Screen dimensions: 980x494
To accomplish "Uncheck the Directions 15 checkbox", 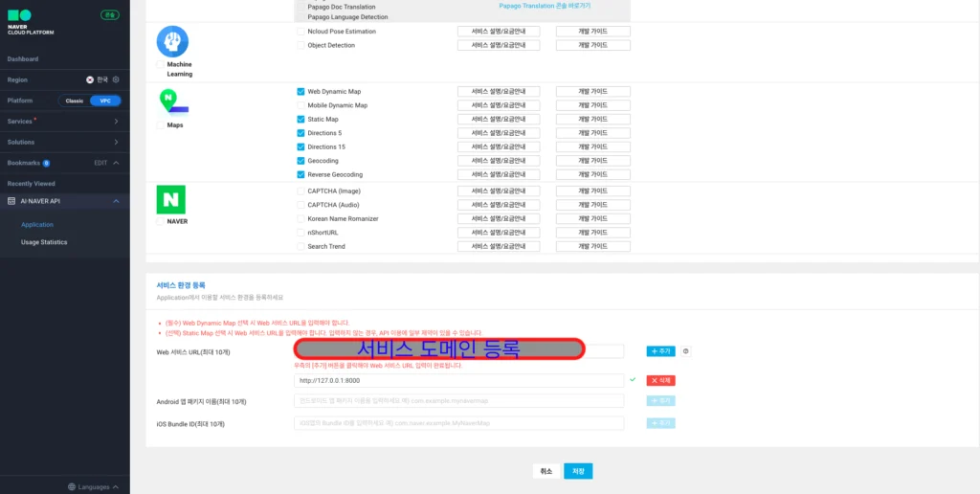I will [x=301, y=146].
